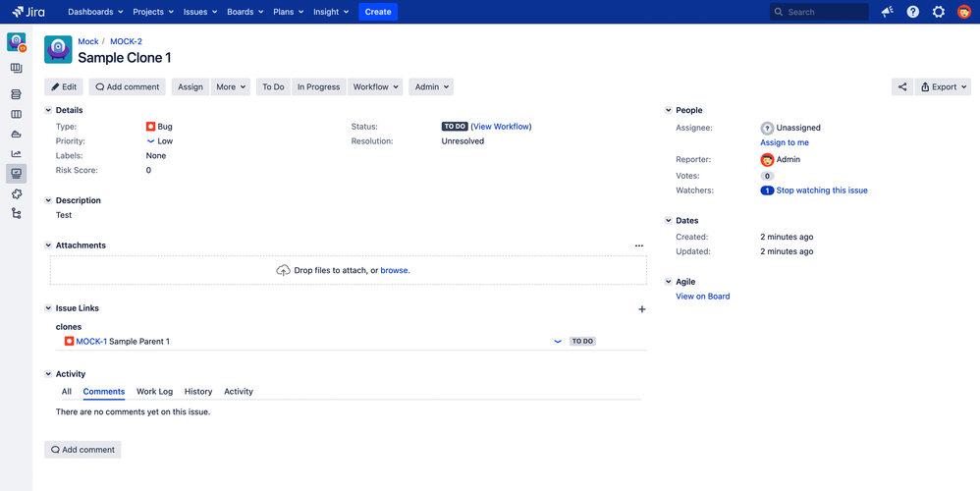Open the Insight menu
The image size is (980, 491).
[x=331, y=12]
